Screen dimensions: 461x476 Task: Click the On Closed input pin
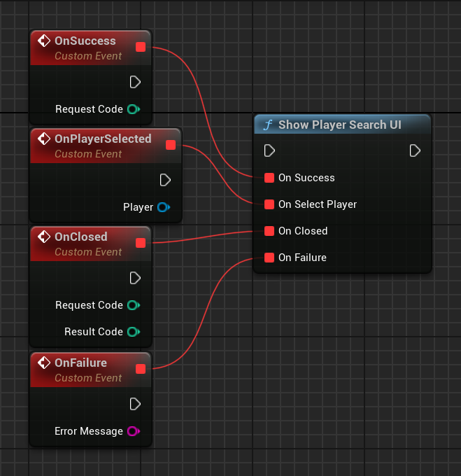269,231
